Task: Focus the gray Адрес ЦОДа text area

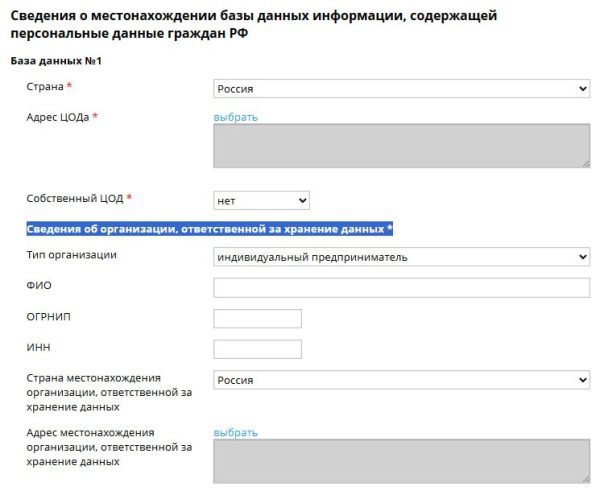Action: pyautogui.click(x=401, y=146)
